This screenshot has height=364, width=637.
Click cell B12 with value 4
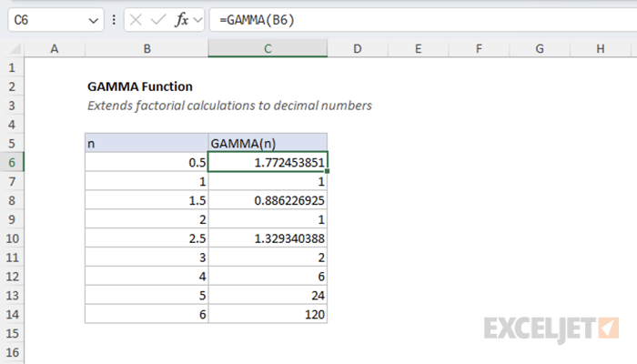pos(147,277)
